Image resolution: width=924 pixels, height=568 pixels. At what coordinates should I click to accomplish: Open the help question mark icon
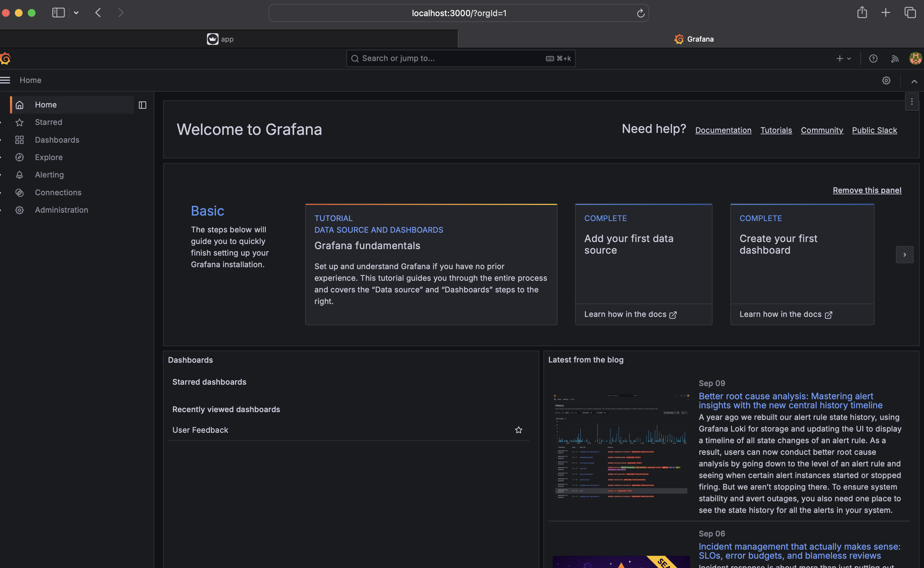coord(873,59)
